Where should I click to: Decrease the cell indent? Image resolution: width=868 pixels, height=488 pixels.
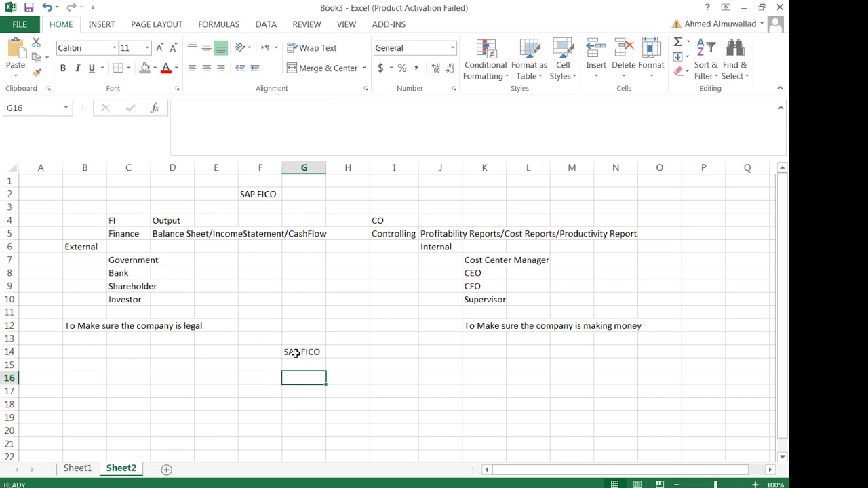click(x=240, y=68)
